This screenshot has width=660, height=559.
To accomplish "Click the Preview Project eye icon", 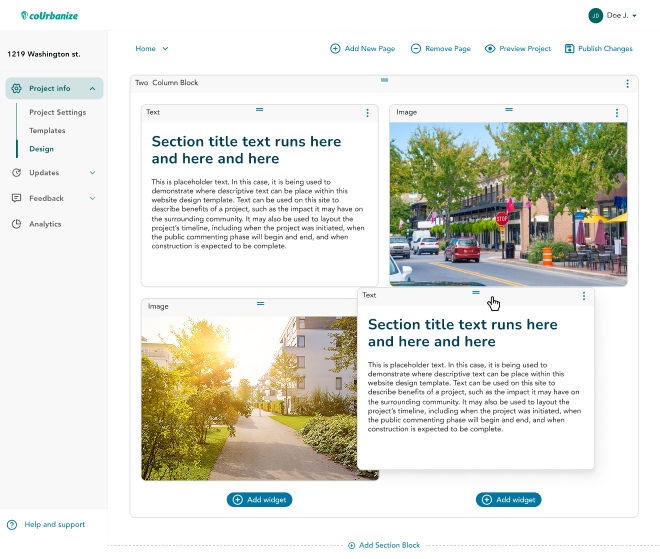I will [x=490, y=48].
